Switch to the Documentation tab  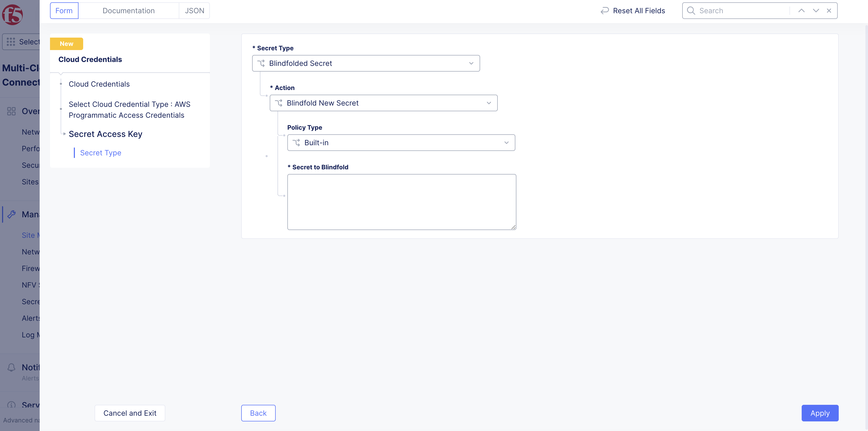pyautogui.click(x=129, y=10)
